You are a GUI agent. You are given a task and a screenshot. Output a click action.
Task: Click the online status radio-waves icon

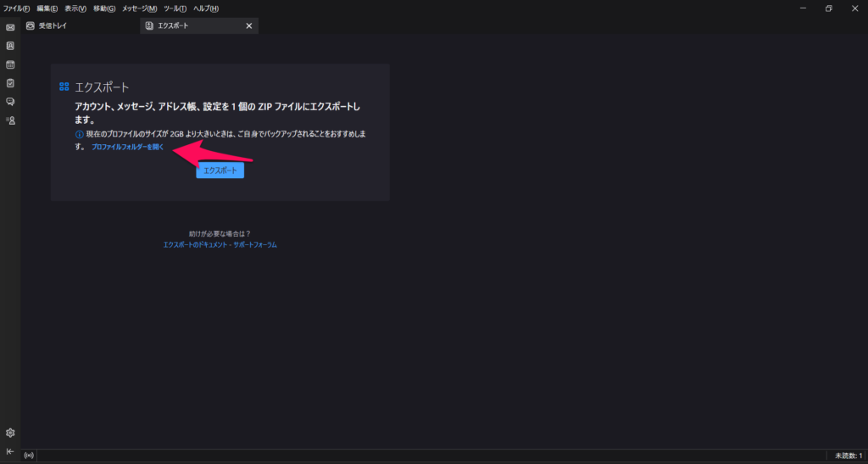coord(30,456)
